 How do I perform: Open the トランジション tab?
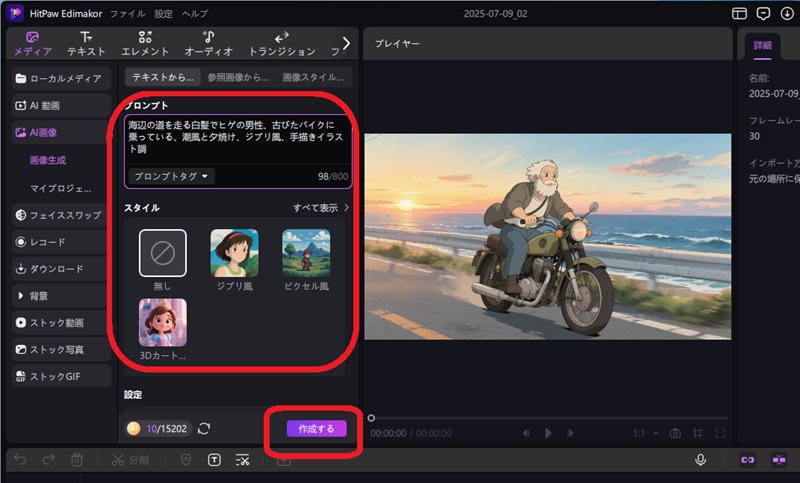pyautogui.click(x=282, y=44)
